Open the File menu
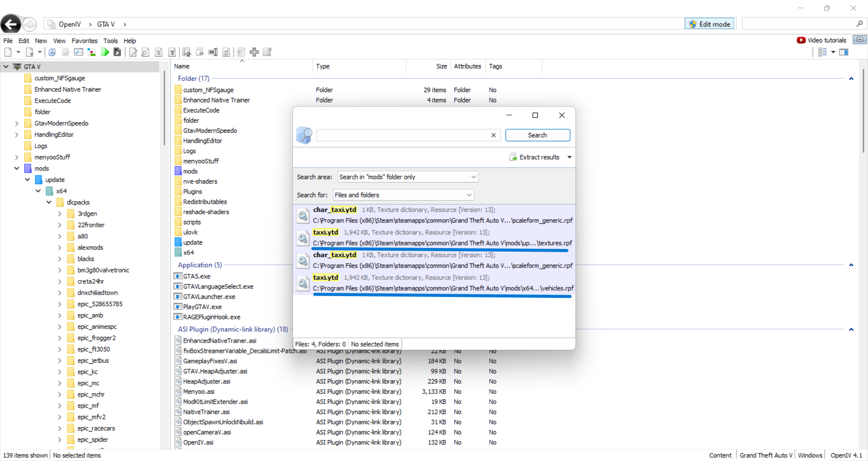 click(8, 41)
